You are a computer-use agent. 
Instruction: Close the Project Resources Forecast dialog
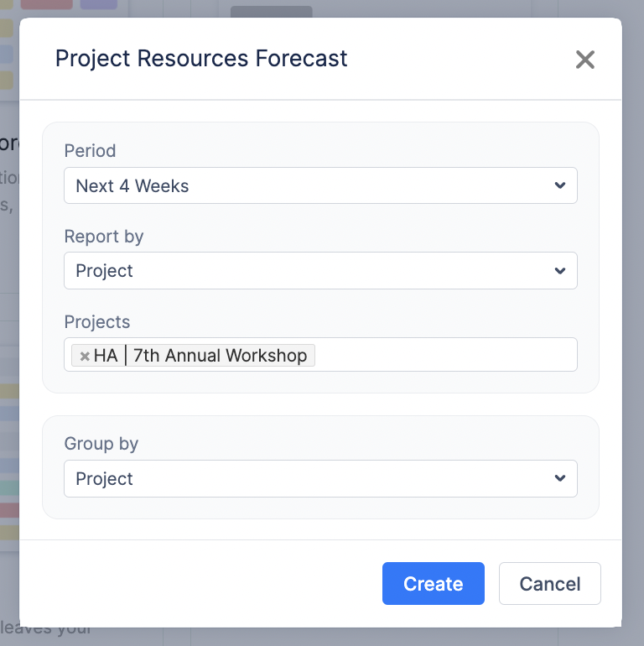(584, 60)
